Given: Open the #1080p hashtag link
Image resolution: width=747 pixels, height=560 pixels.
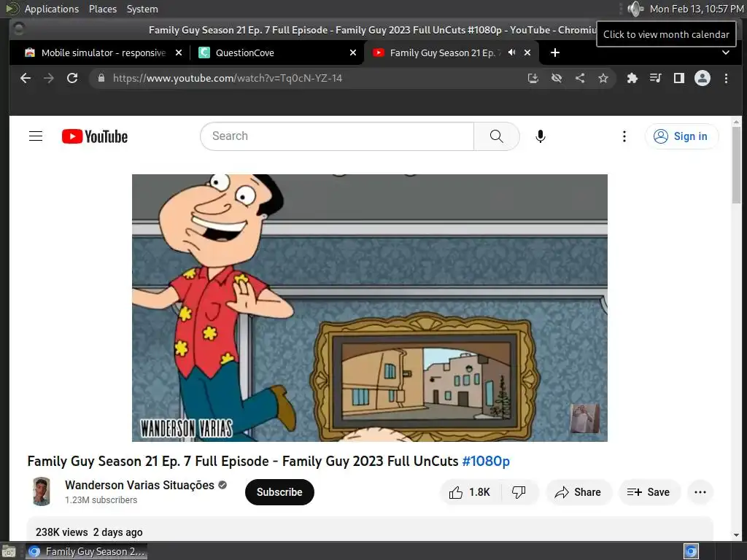Looking at the screenshot, I should pos(486,461).
